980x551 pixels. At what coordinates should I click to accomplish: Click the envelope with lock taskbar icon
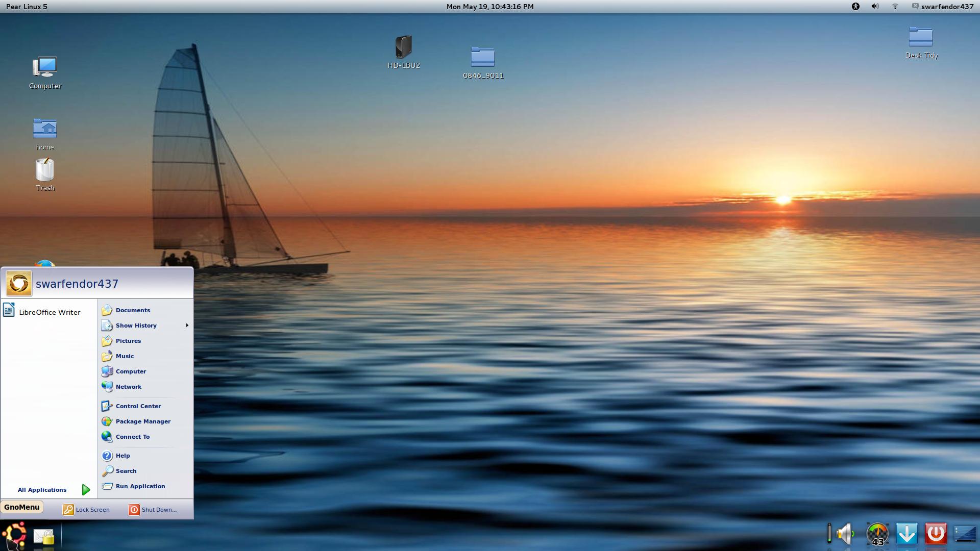point(44,536)
